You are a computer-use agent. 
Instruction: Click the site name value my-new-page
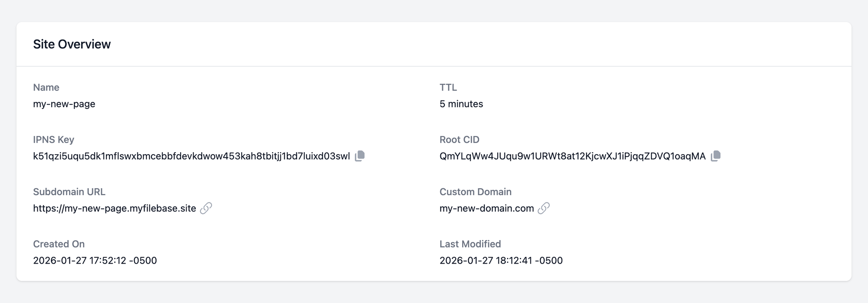pos(64,104)
